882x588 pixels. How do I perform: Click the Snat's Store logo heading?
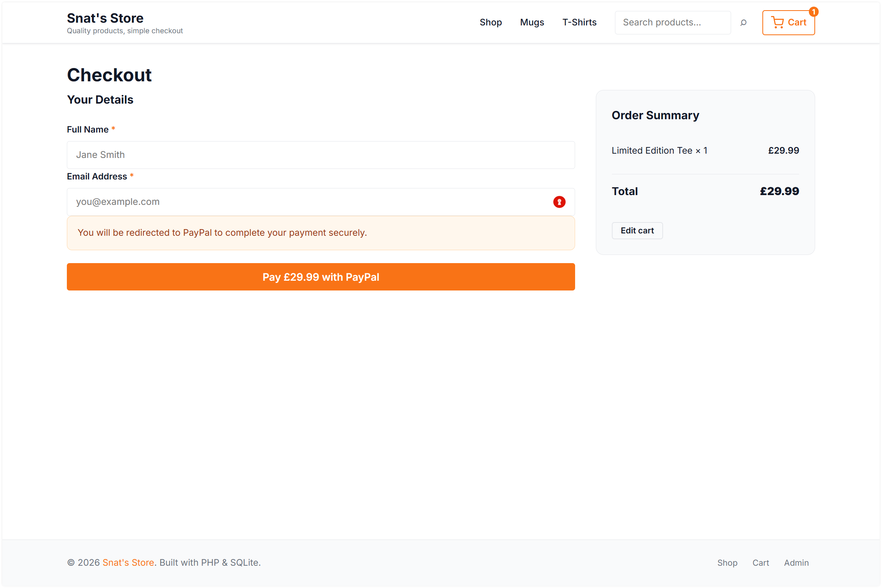tap(105, 18)
